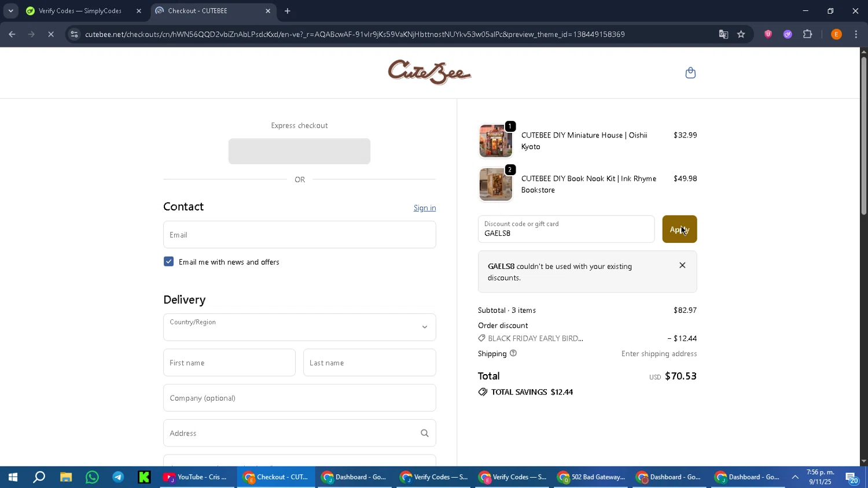Select the Checkout - CUTEBEE browser tab
The height and width of the screenshot is (488, 868).
point(213,11)
